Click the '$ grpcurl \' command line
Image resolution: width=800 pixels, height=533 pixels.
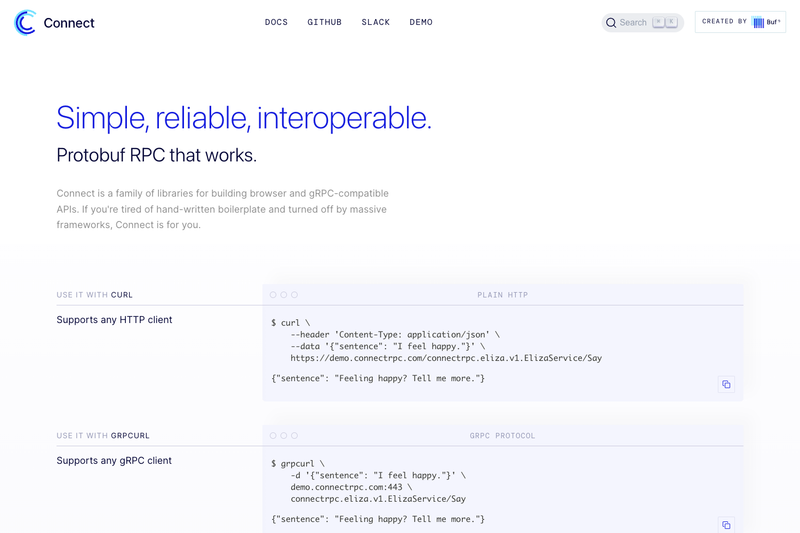(x=298, y=464)
